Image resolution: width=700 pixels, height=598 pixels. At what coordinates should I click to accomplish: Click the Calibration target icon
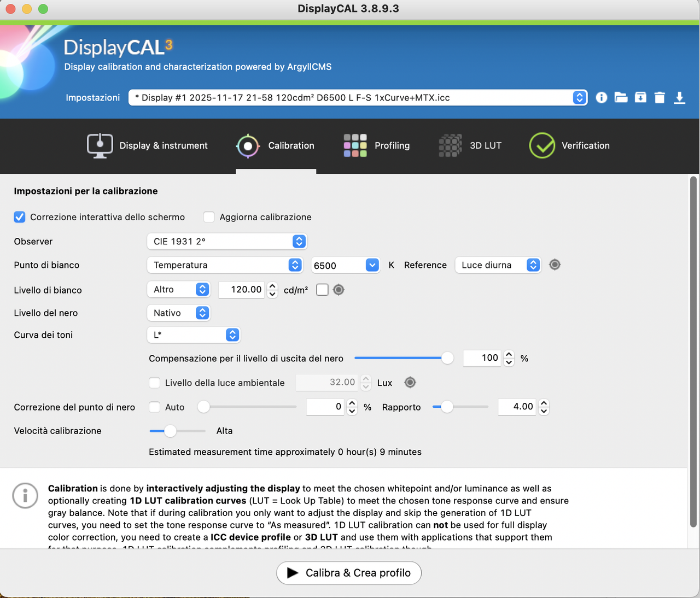coord(248,146)
